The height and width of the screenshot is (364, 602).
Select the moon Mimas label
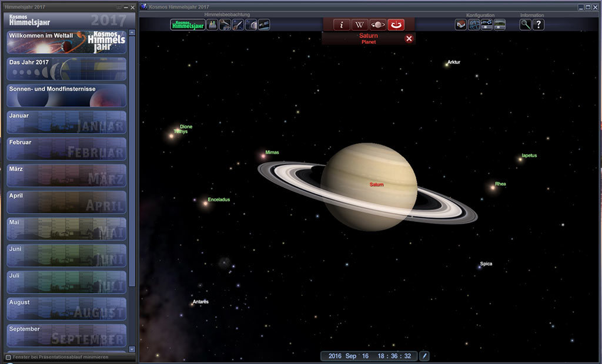tap(272, 152)
